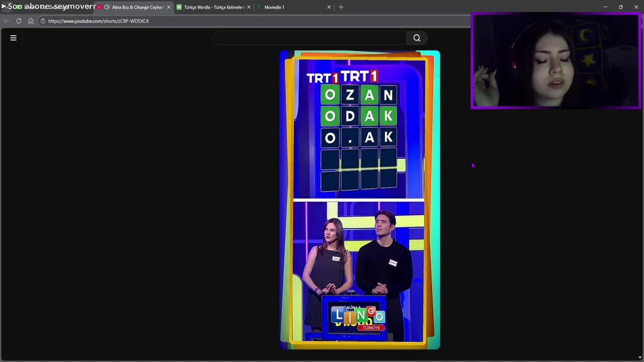Switch to the Moviedle 1 tab
Viewport: 644px width, 362px height.
(x=294, y=7)
